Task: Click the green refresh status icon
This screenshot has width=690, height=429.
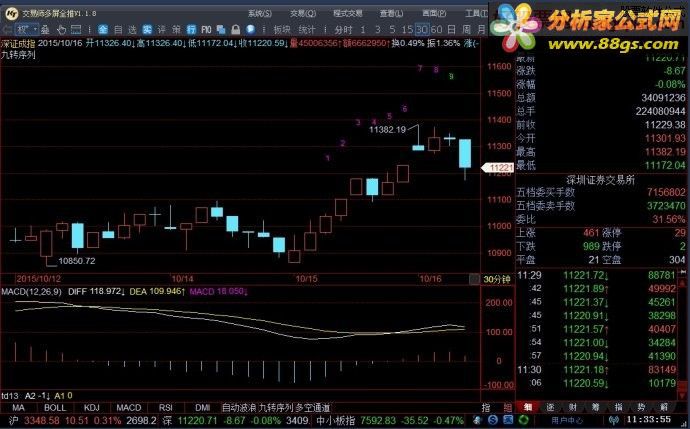Action: tap(523, 420)
